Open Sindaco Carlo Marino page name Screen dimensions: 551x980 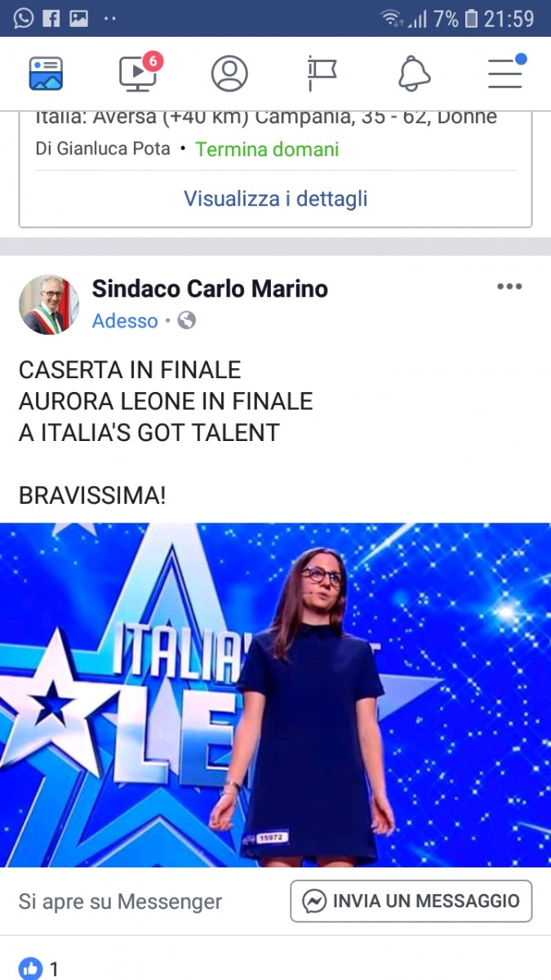point(210,288)
